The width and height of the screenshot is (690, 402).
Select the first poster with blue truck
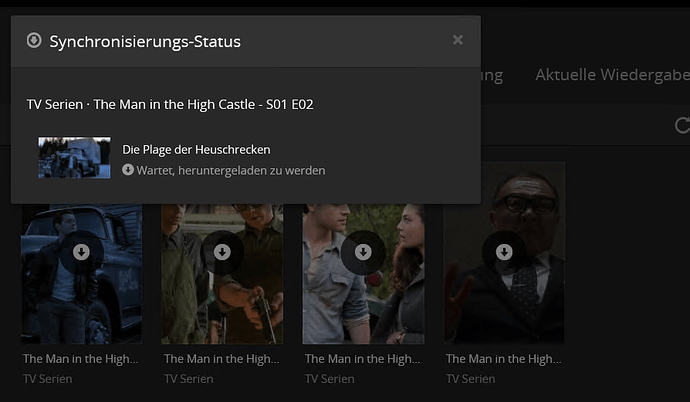tap(81, 274)
